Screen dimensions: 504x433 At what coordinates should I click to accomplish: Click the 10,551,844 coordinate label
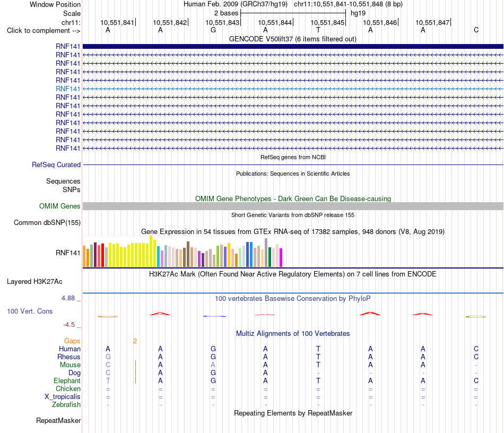pos(275,22)
